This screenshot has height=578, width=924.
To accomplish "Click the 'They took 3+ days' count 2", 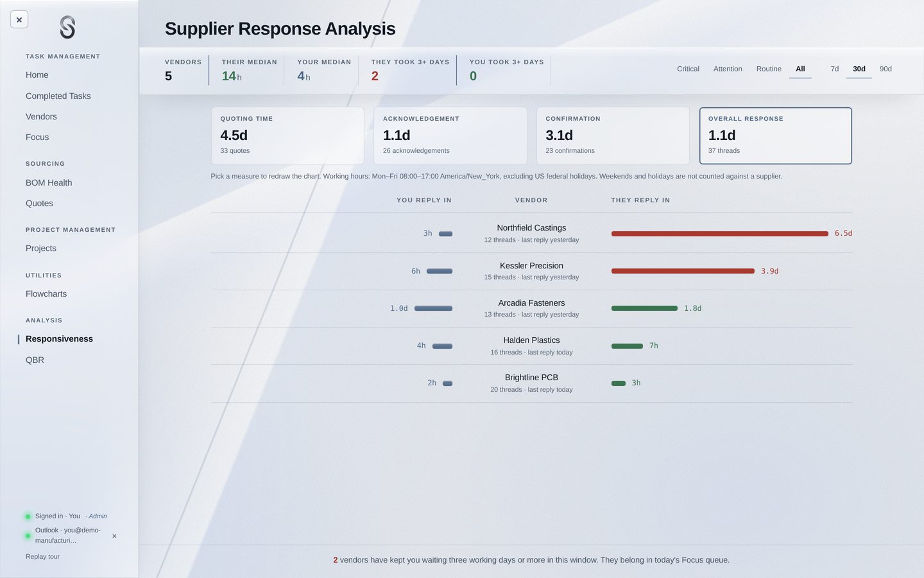I will (x=375, y=76).
